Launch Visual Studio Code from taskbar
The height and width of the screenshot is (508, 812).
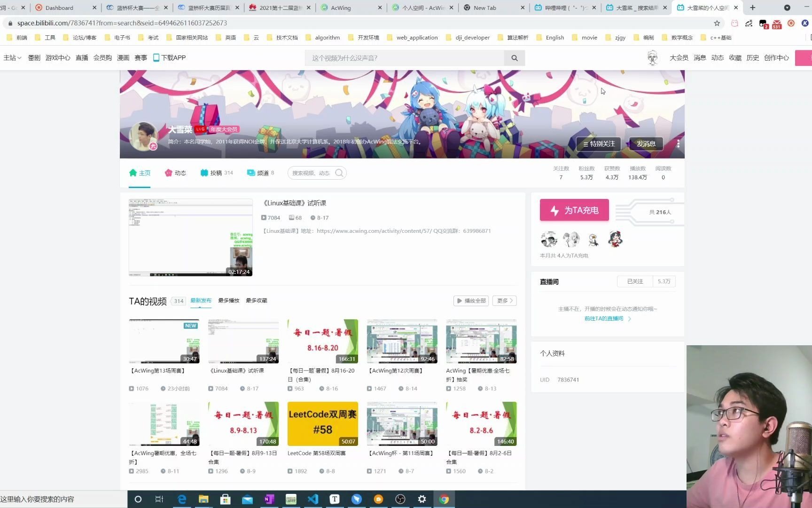[x=313, y=499]
